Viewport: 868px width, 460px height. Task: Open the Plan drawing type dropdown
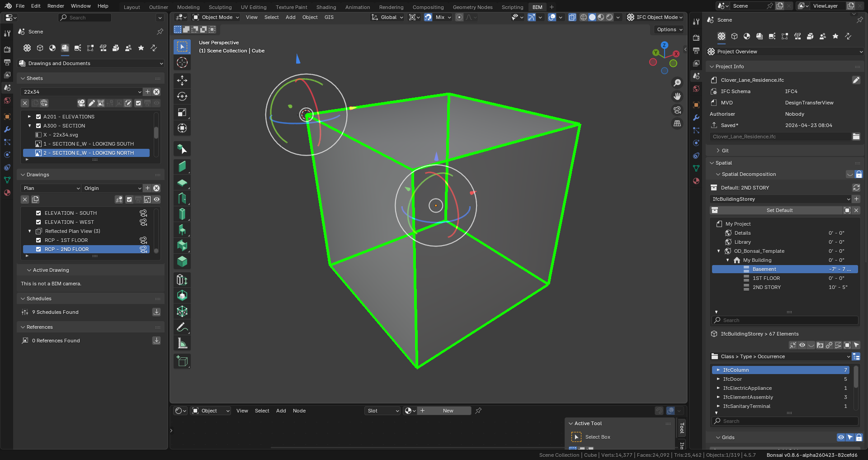pos(51,188)
